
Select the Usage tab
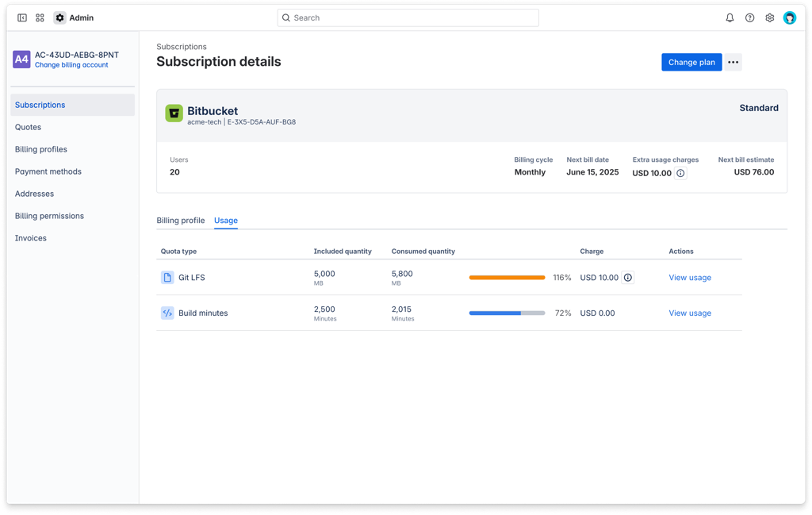coord(226,220)
